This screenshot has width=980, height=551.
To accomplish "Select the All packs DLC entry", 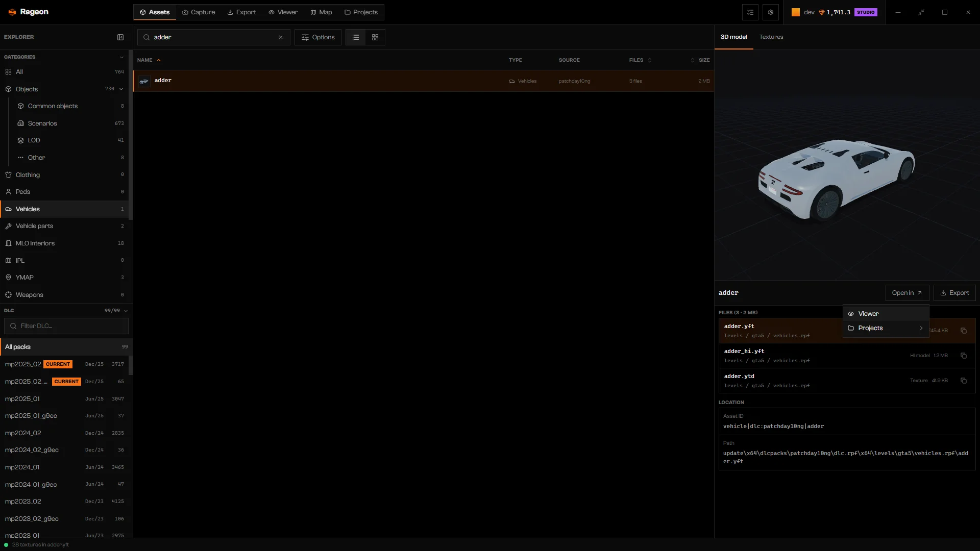I will tap(66, 347).
